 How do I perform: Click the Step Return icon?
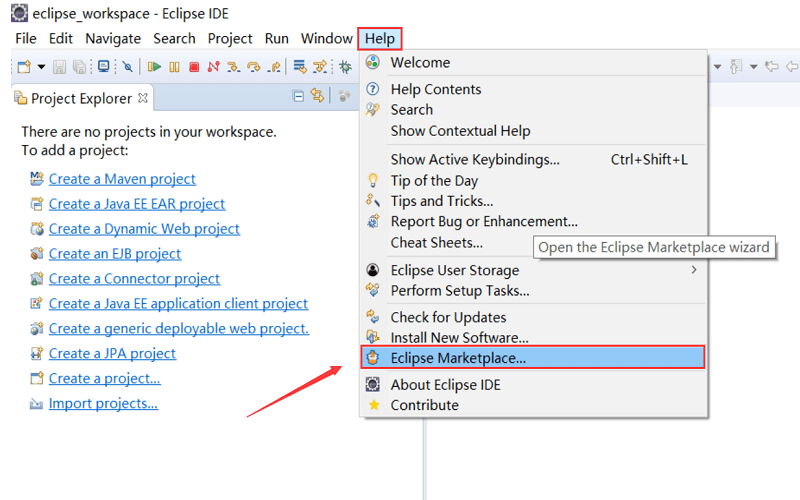tap(274, 67)
